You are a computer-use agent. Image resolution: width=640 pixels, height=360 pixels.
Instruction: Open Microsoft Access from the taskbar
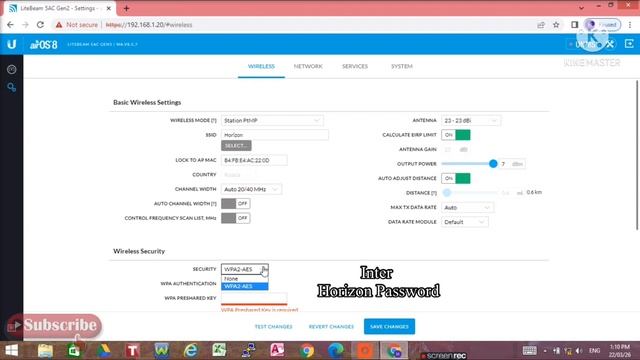tap(277, 350)
